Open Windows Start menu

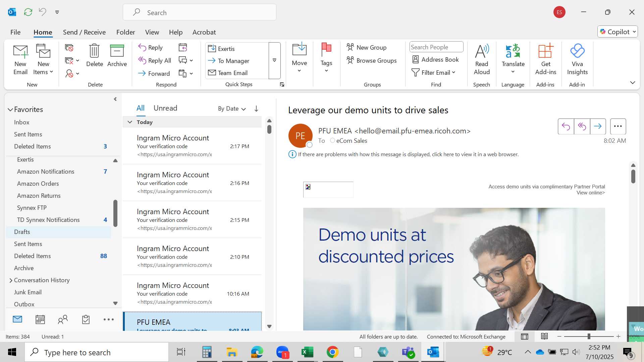[x=12, y=352]
